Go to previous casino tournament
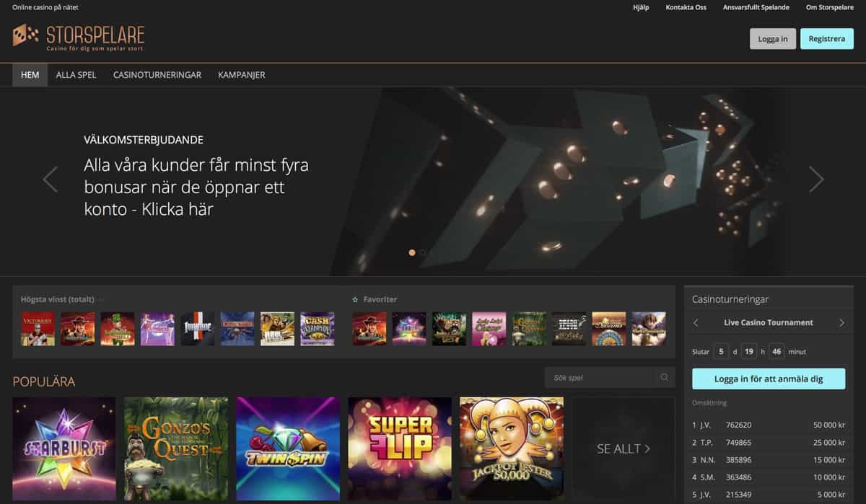This screenshot has width=866, height=504. 696,323
